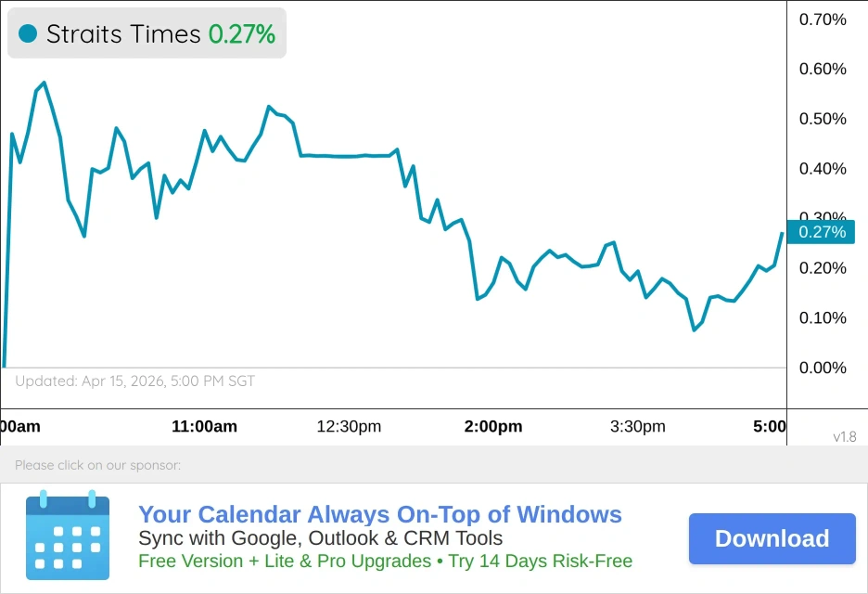Click the green 0.27% legend value

[241, 34]
